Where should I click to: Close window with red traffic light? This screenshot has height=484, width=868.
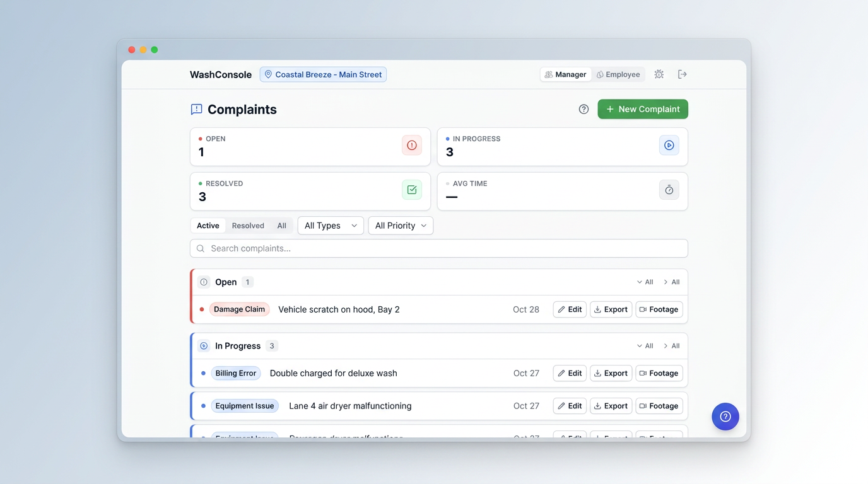point(132,50)
